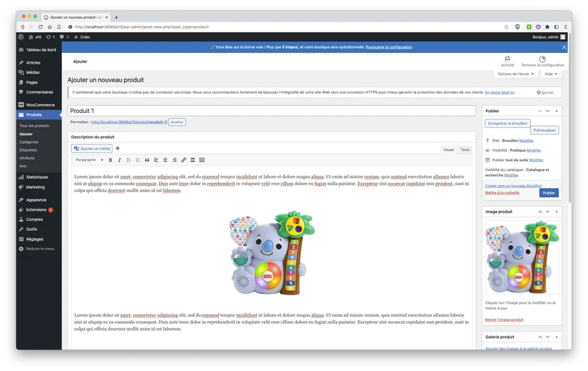Open a new browser tab
588x371 pixels.
point(116,17)
